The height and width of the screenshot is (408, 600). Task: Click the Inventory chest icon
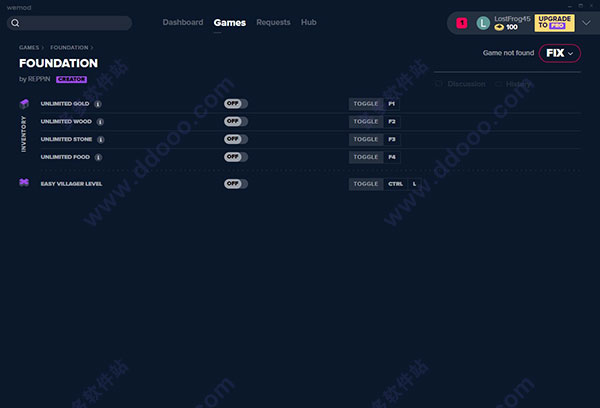click(24, 104)
